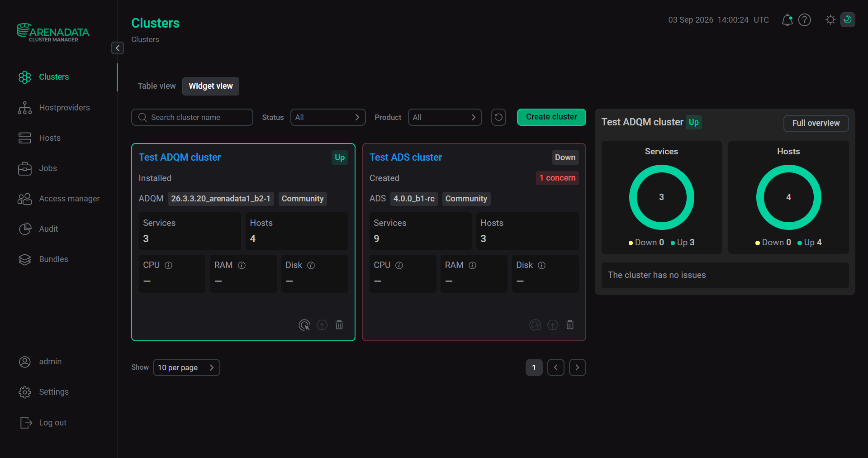Screen dimensions: 868x458
Task: Click the Log out door icon
Action: (x=26, y=423)
